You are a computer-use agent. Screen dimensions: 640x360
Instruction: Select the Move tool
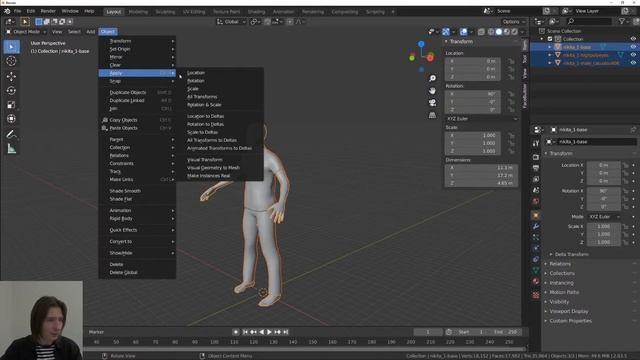[11, 76]
